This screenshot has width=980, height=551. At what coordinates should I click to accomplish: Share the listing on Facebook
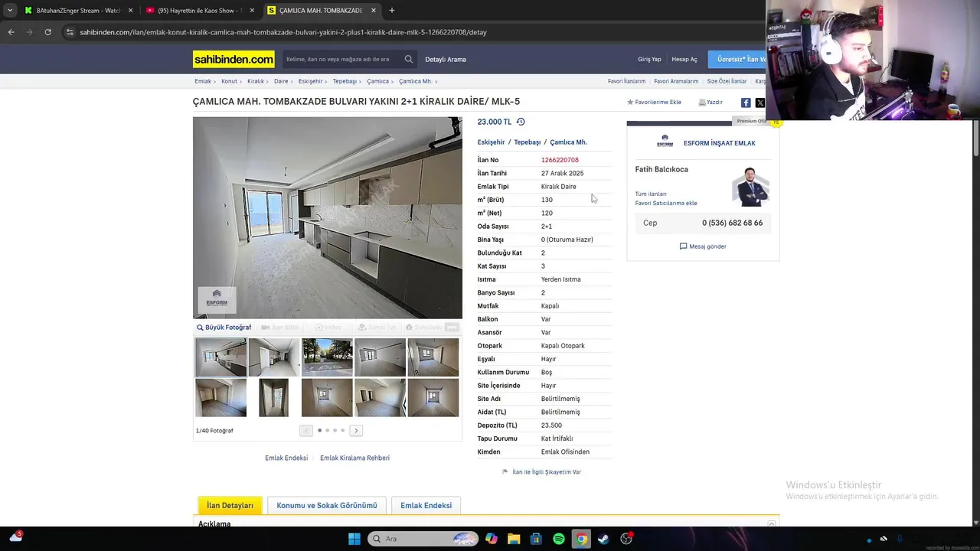coord(746,103)
